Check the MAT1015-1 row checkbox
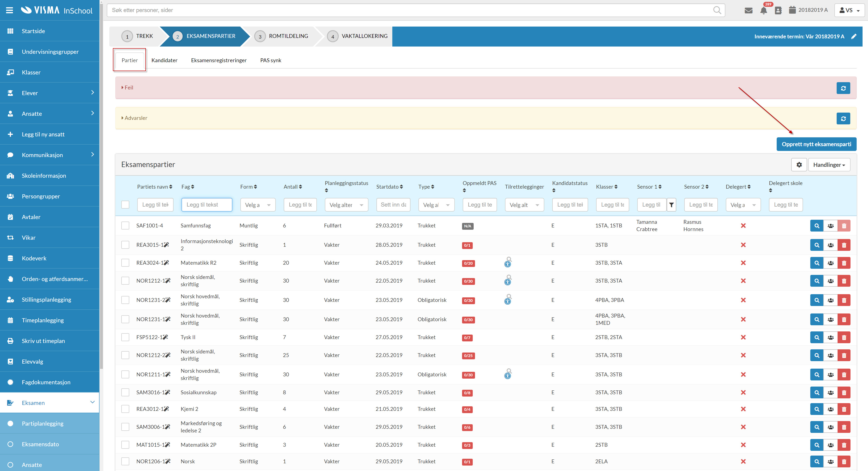The width and height of the screenshot is (868, 471). [x=125, y=445]
